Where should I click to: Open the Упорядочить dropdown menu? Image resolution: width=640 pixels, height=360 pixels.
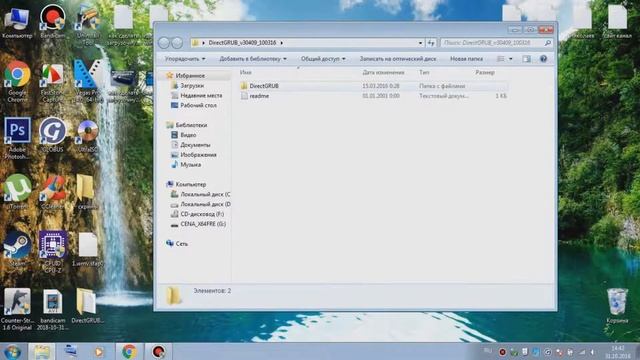coord(185,59)
